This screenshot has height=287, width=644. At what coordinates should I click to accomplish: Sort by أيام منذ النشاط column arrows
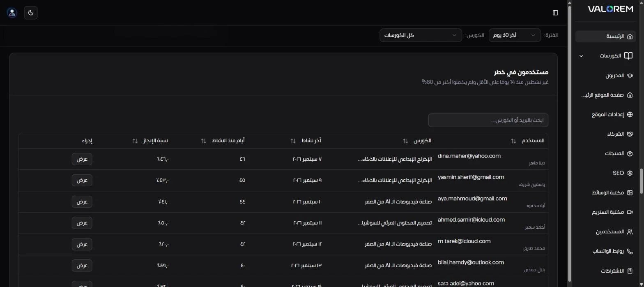coord(203,141)
